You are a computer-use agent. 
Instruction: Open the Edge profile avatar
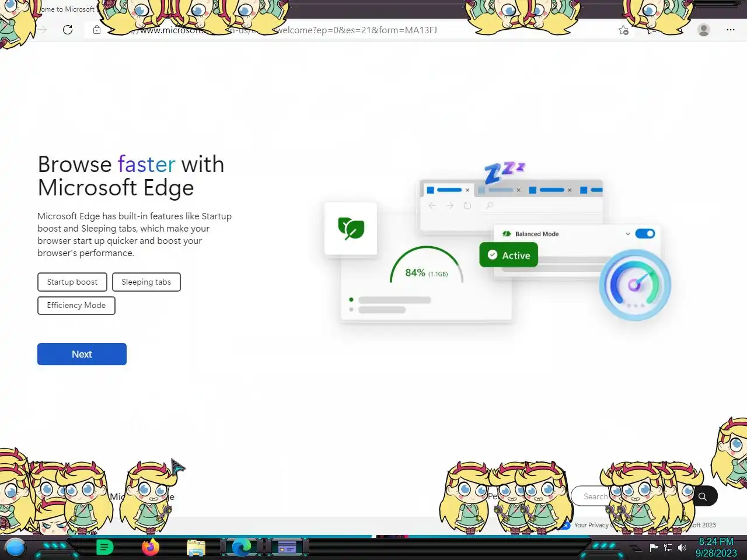pos(704,30)
